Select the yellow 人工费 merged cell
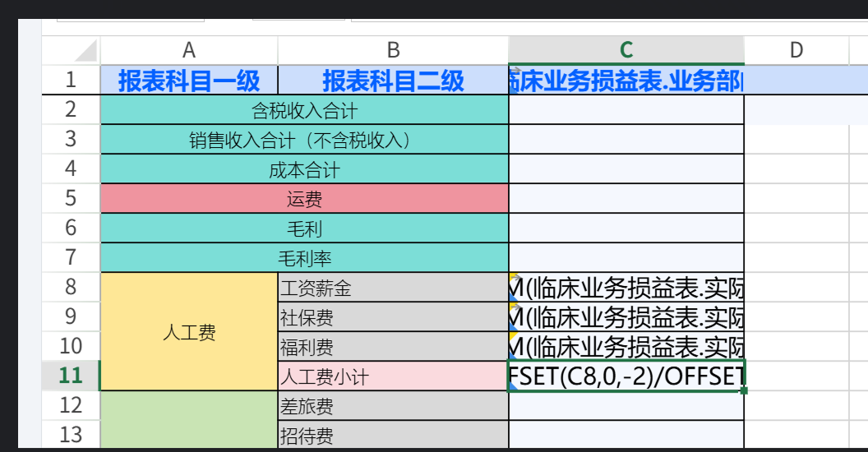Image resolution: width=868 pixels, height=452 pixels. (x=189, y=332)
